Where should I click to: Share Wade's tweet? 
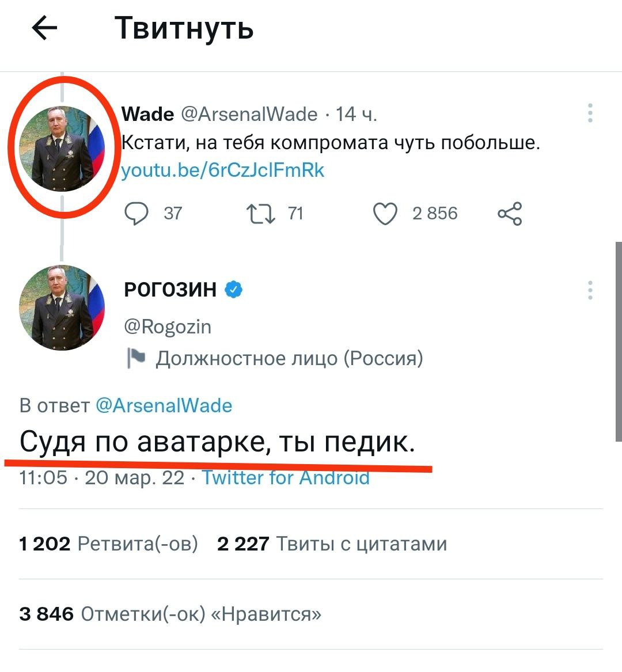(510, 214)
